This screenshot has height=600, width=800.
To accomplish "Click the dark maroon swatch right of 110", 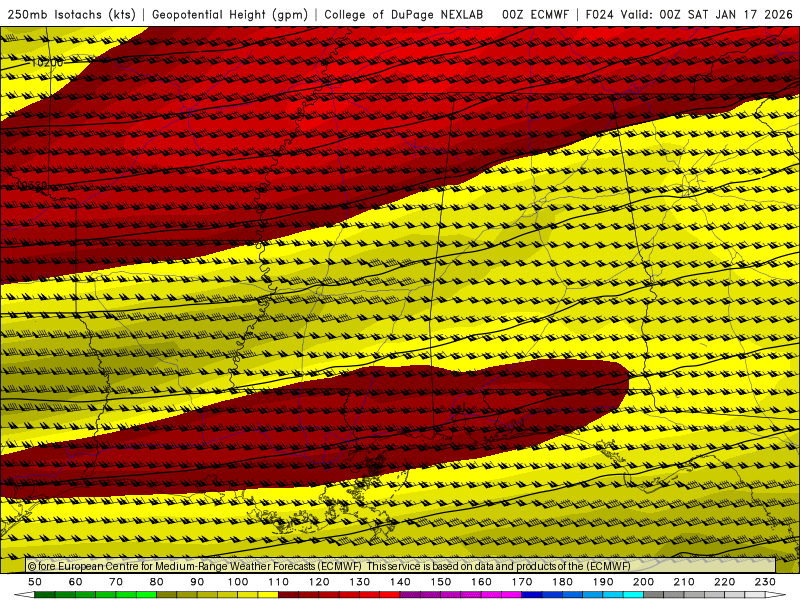I will [x=288, y=595].
